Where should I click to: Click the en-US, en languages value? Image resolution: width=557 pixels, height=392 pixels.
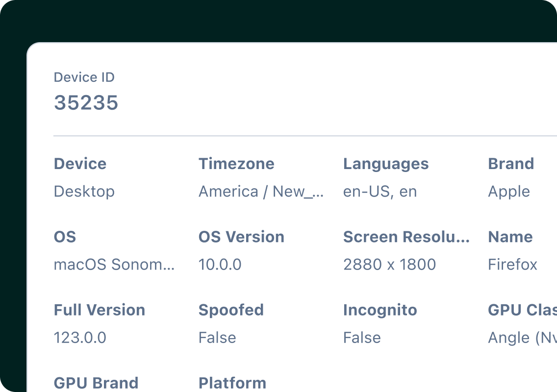[380, 191]
